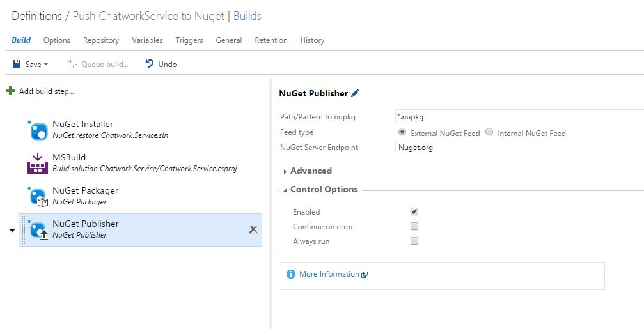This screenshot has width=644, height=329.
Task: Click Add build step...
Action: click(47, 91)
